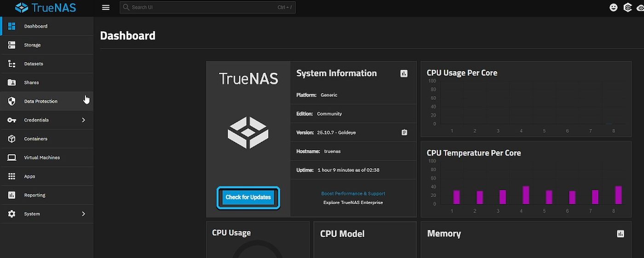Click the Credentials key icon
Viewport: 644px width, 258px height.
(12, 120)
